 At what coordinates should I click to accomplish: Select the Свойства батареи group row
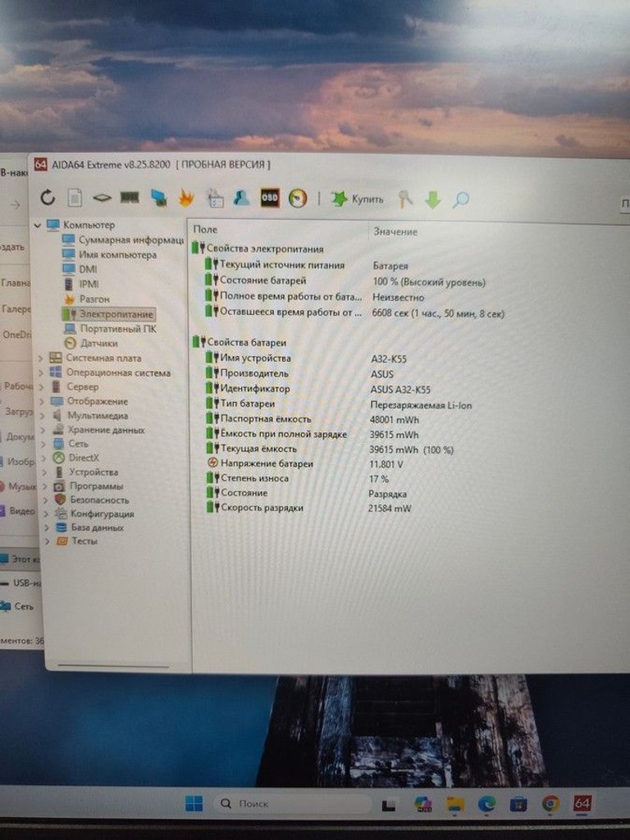(240, 342)
